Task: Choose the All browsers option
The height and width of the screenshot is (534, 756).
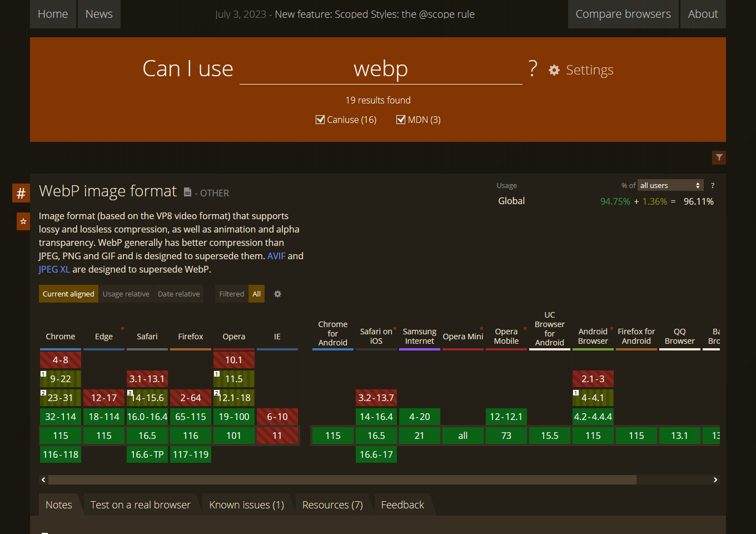Action: click(x=257, y=294)
